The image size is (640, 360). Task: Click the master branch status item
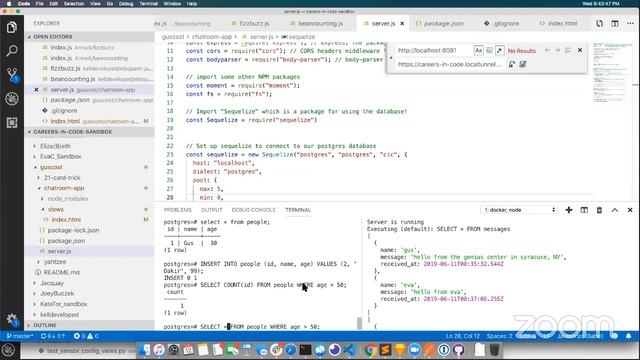20,336
